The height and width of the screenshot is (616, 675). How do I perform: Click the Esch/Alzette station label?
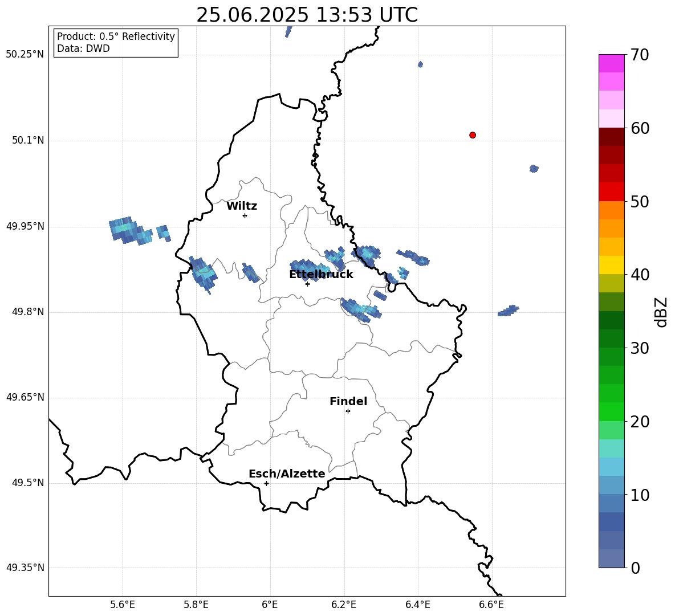click(287, 474)
